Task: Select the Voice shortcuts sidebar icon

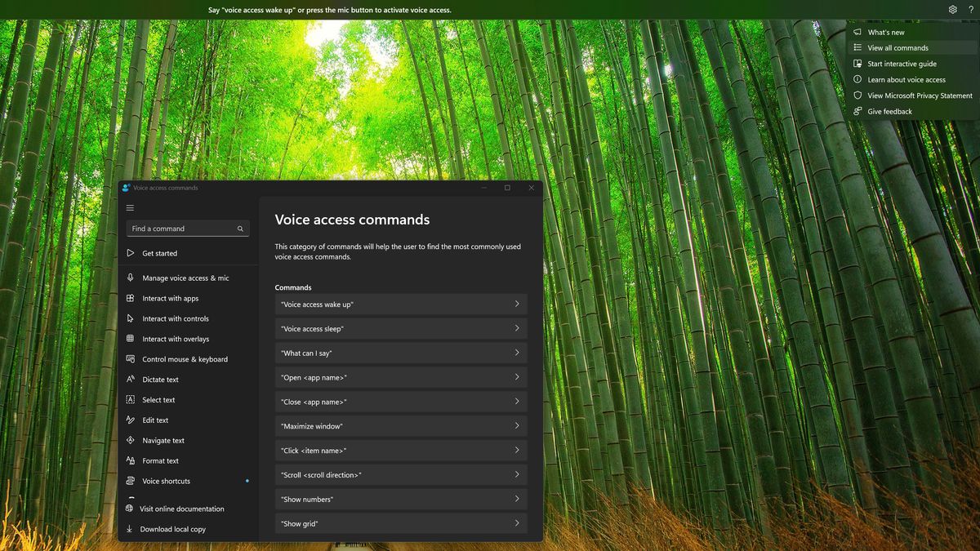Action: [131, 481]
